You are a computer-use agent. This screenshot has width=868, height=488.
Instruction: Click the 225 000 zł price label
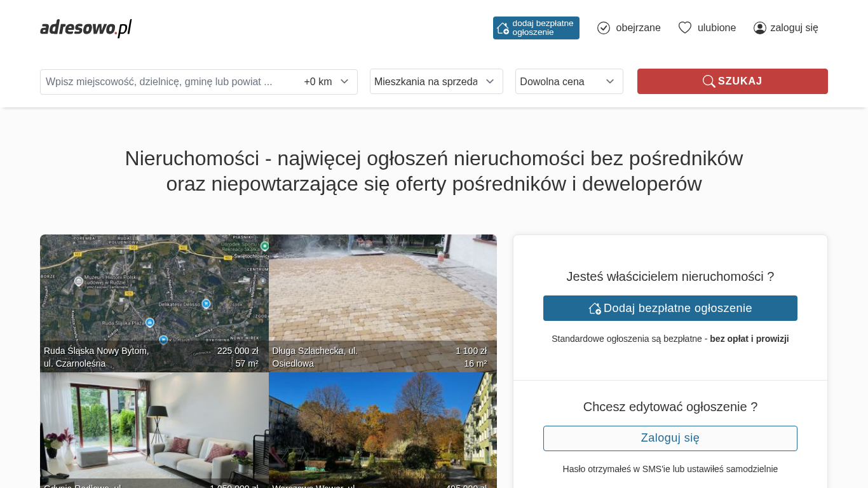click(x=238, y=351)
